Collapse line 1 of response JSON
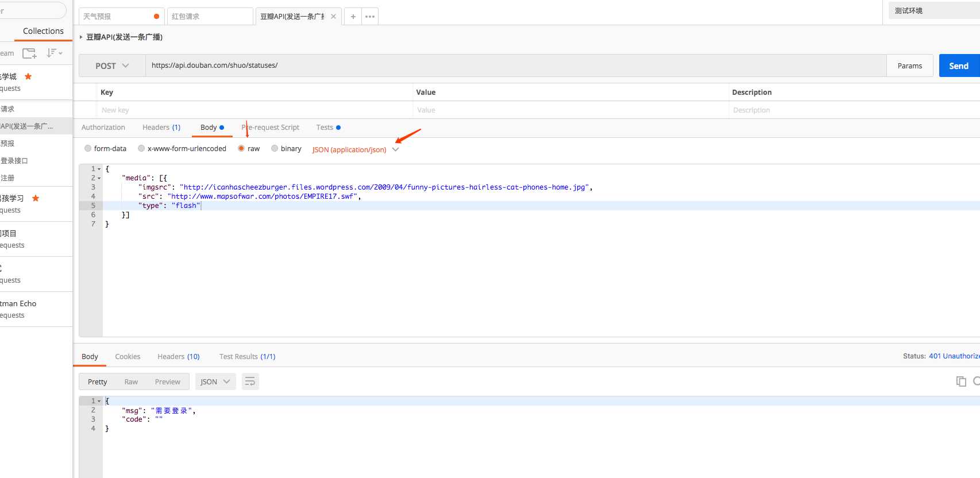This screenshot has width=980, height=478. 99,401
